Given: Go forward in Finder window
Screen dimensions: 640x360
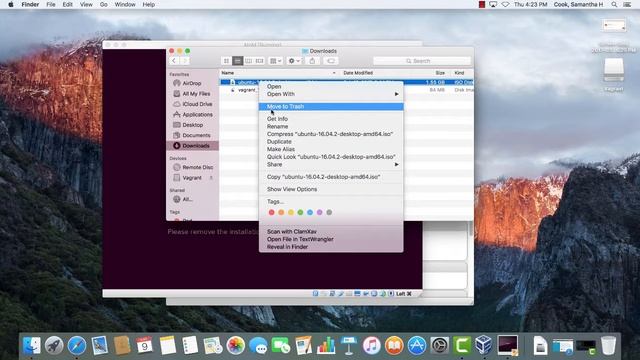Looking at the screenshot, I should 184,61.
